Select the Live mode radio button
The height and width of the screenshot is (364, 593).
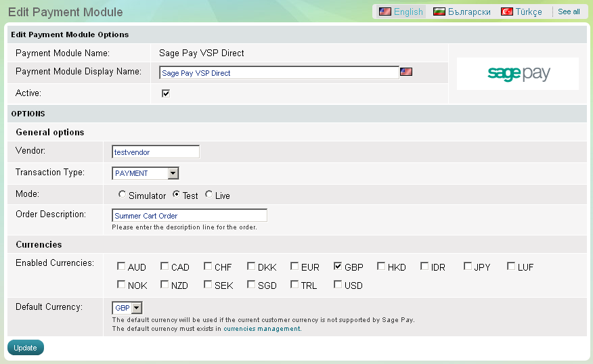coord(209,195)
